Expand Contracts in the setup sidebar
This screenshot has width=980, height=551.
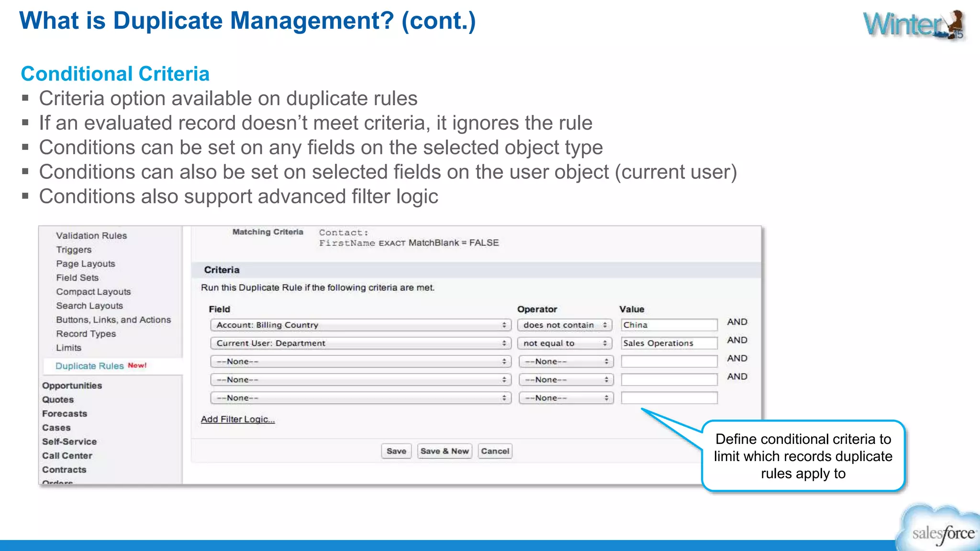(x=64, y=470)
